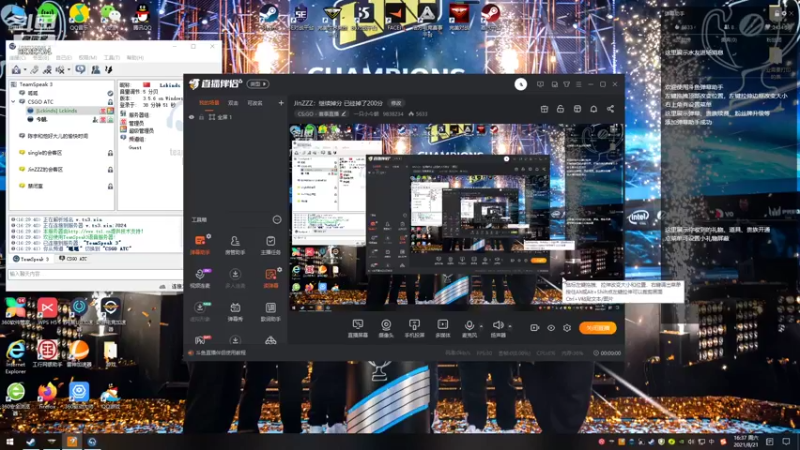Open the highlighted orange tool below streamer tasks
The height and width of the screenshot is (450, 800).
point(270,278)
